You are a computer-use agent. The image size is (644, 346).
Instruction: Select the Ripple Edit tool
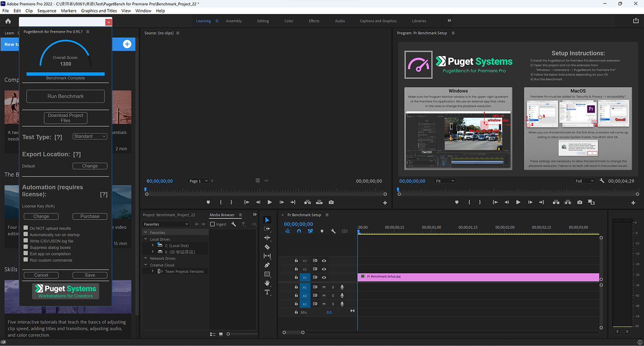[x=267, y=238]
